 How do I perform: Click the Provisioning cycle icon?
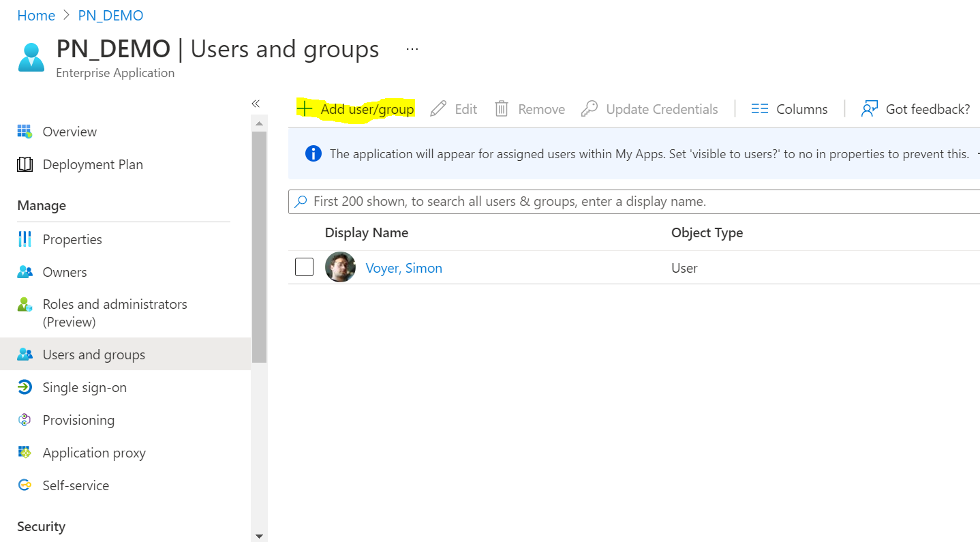tap(25, 420)
